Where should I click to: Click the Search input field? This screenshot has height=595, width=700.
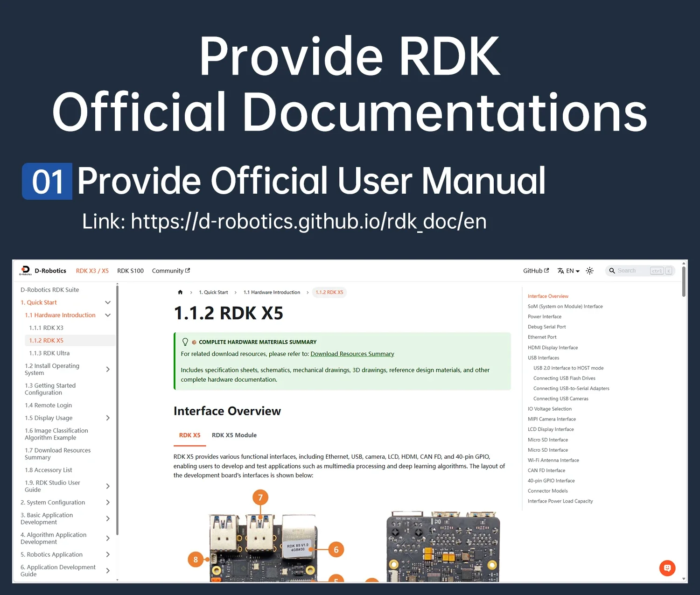tap(640, 271)
